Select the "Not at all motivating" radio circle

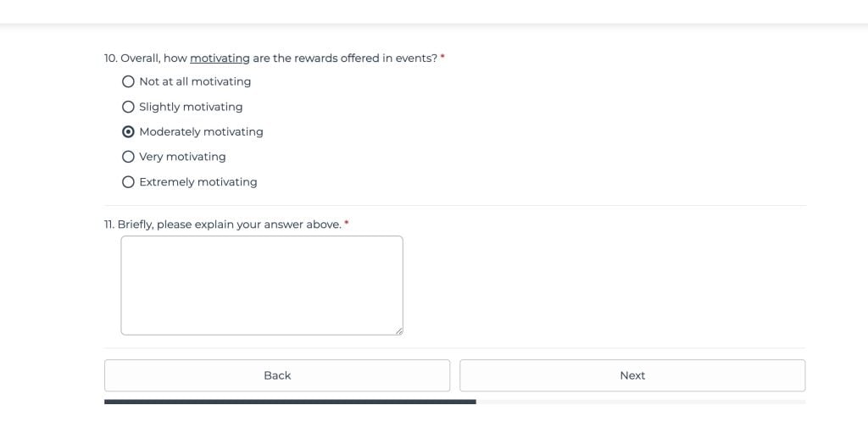click(128, 81)
